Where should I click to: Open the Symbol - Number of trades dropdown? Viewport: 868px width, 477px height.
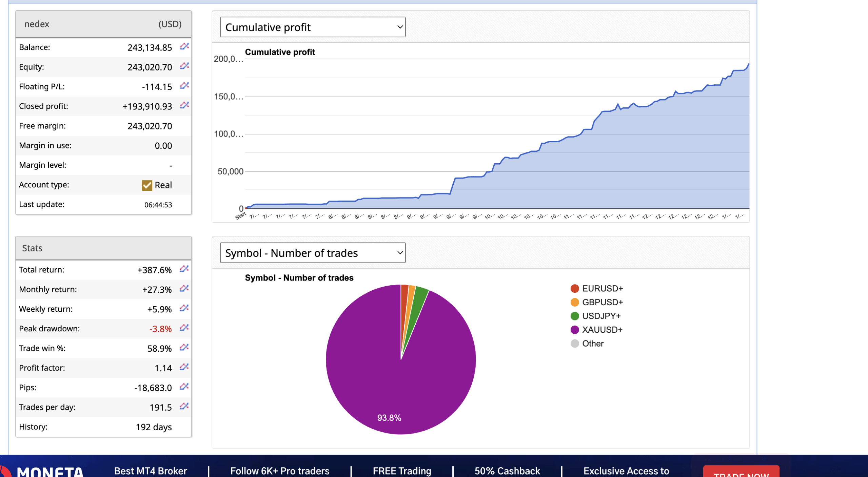coord(312,252)
